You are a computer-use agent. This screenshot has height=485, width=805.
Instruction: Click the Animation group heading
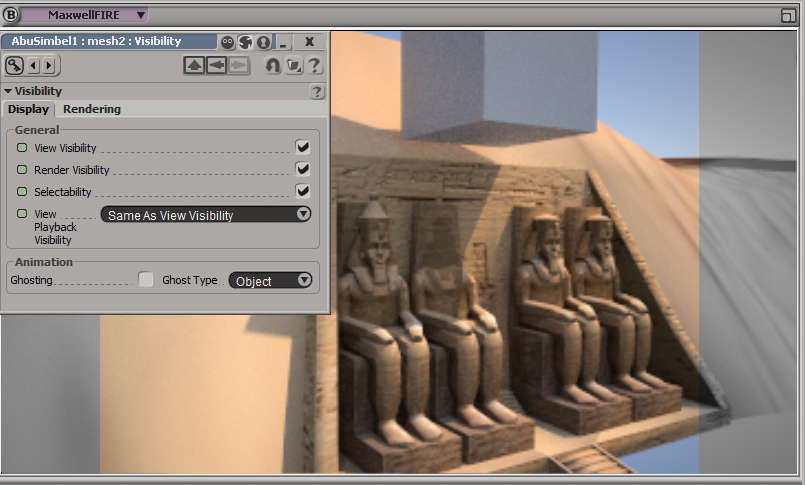pyautogui.click(x=44, y=262)
